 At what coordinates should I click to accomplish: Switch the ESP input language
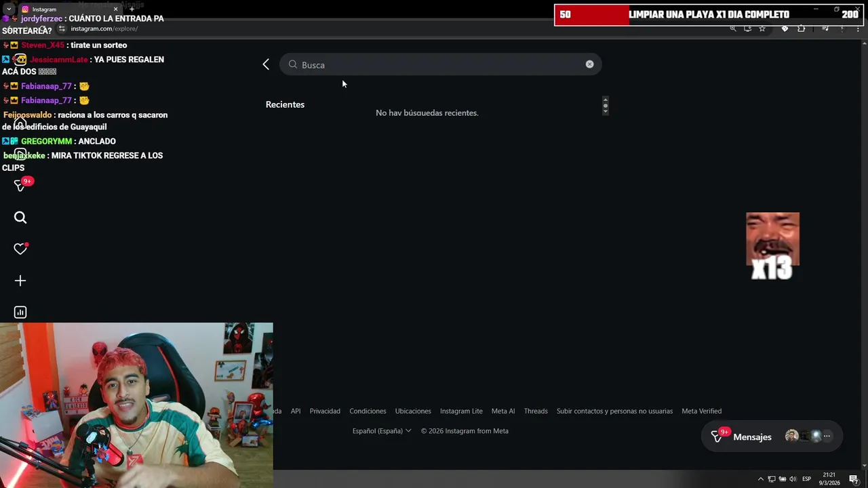pyautogui.click(x=807, y=479)
